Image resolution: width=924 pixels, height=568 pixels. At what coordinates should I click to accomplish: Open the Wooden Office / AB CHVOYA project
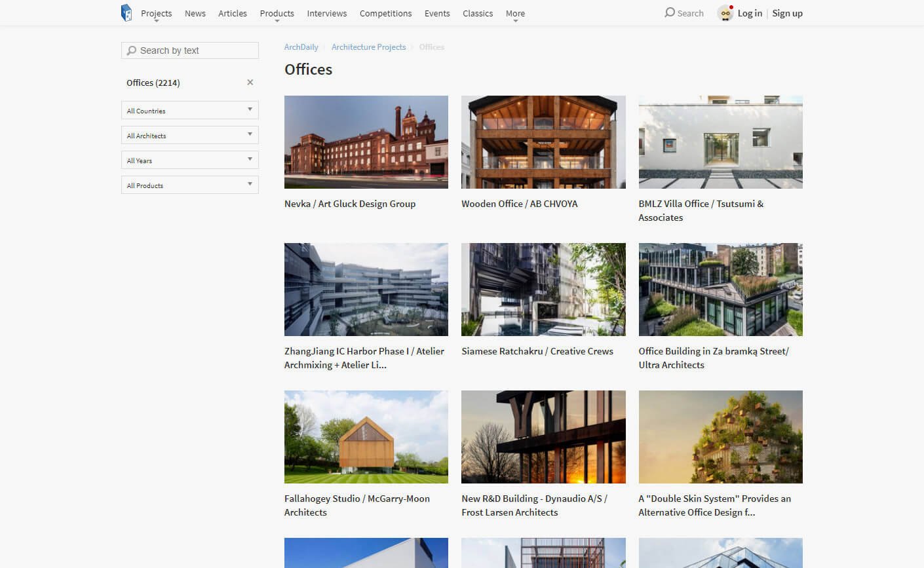(x=519, y=204)
